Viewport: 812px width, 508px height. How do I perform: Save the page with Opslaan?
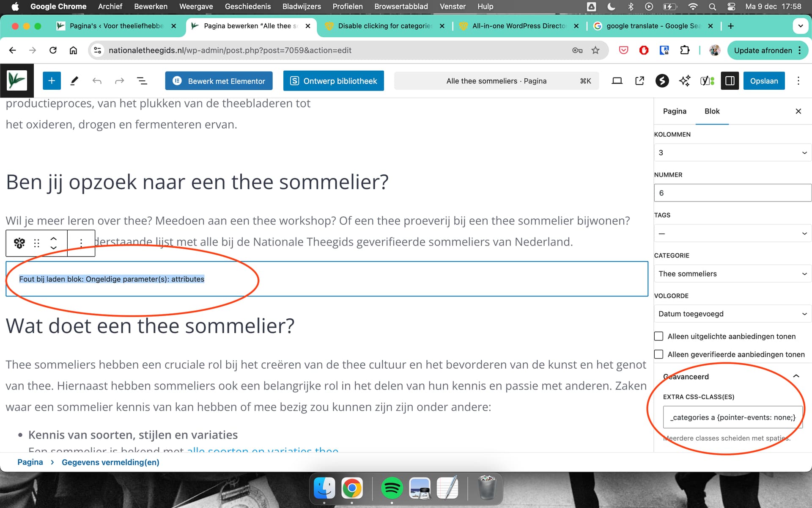[x=764, y=81]
